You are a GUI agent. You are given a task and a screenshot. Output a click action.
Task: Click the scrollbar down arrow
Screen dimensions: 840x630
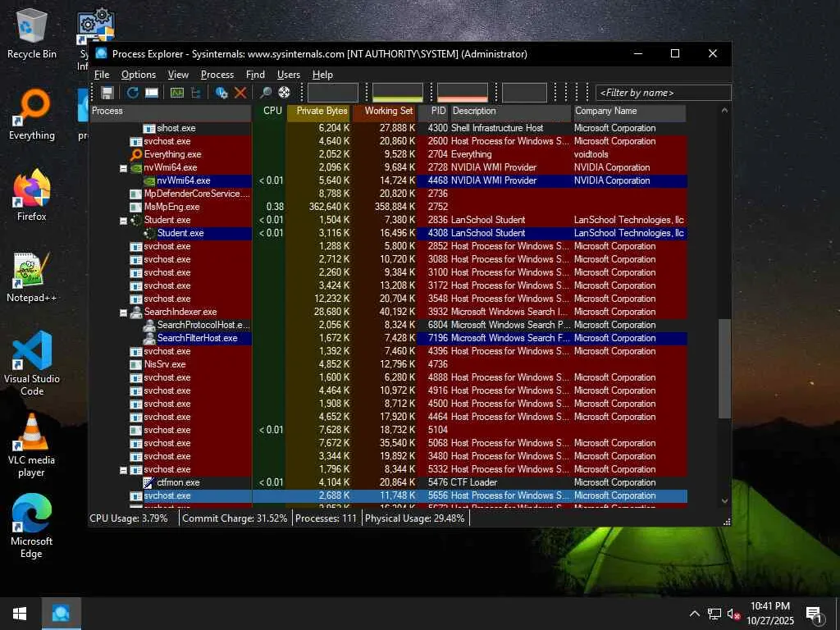pos(724,501)
